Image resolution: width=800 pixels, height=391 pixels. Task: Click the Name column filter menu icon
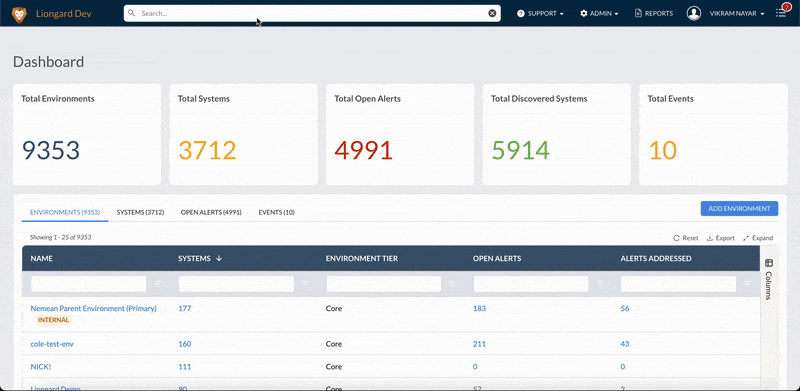point(157,283)
